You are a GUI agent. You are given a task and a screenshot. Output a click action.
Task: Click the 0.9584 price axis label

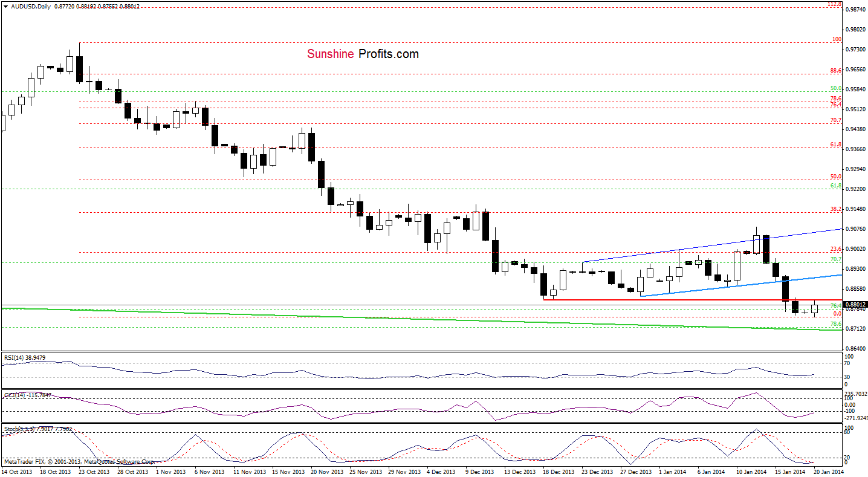[855, 89]
